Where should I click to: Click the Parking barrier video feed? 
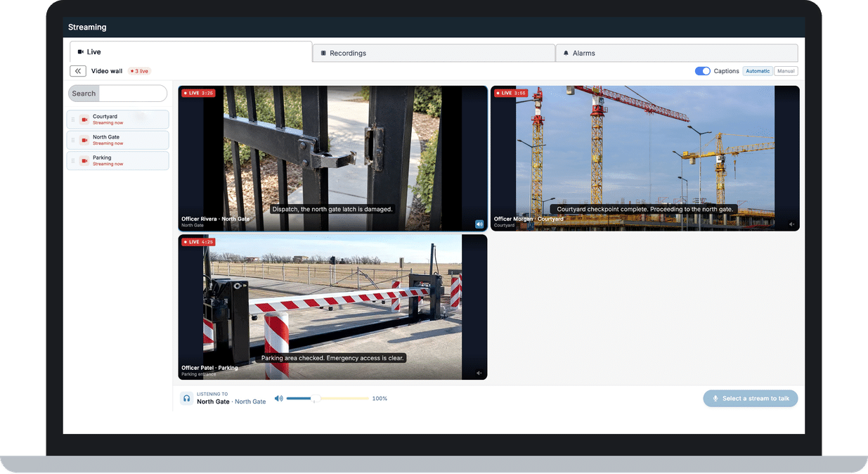pyautogui.click(x=332, y=307)
